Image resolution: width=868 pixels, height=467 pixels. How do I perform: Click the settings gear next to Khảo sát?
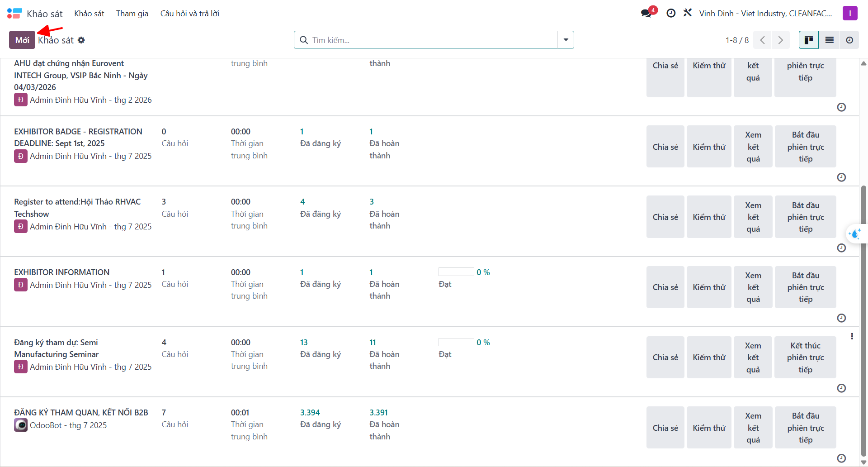81,40
